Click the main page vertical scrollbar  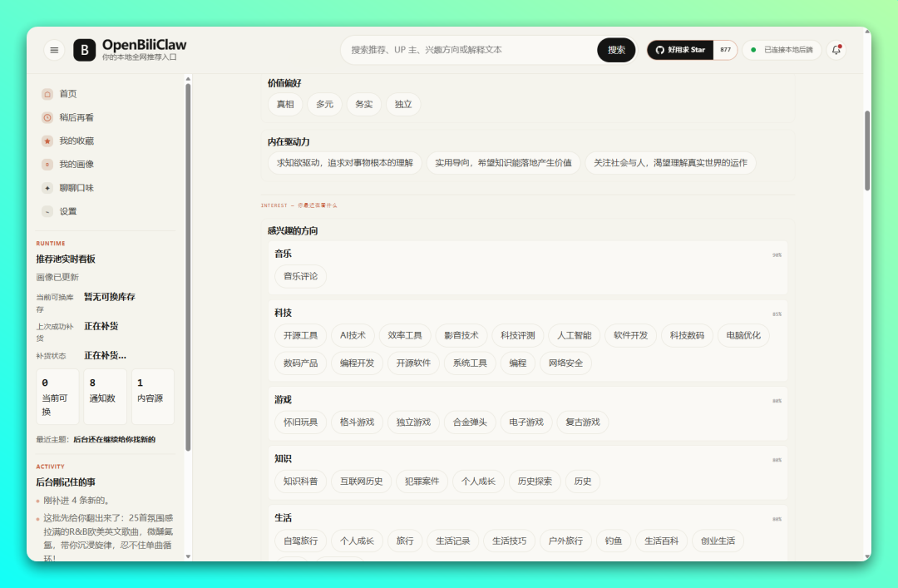(867, 151)
